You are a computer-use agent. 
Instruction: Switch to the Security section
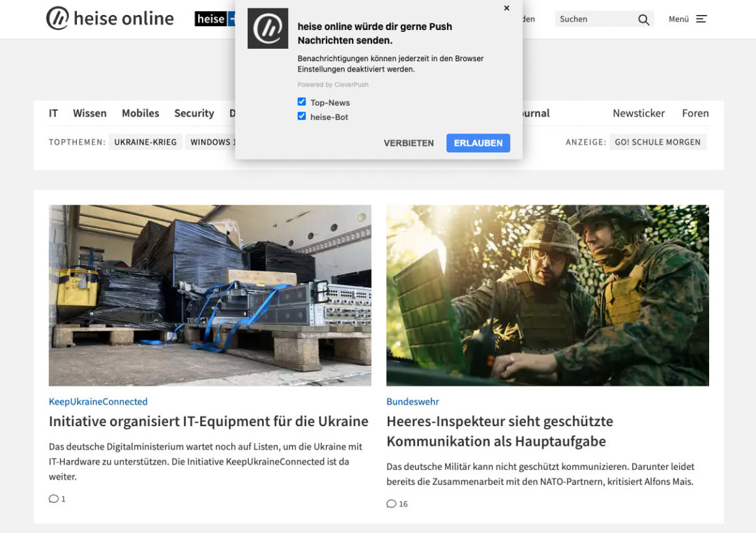(x=194, y=113)
